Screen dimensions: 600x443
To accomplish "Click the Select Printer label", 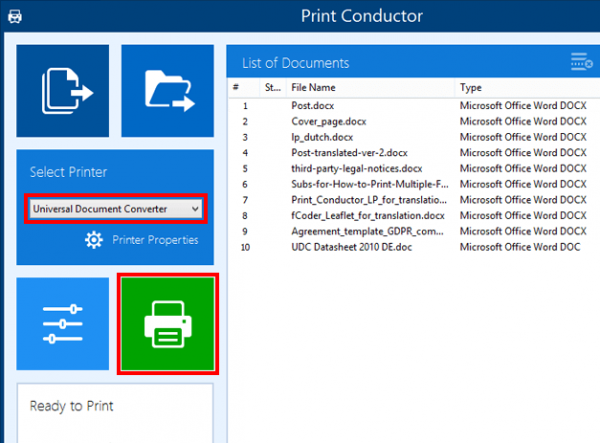I will (x=68, y=172).
